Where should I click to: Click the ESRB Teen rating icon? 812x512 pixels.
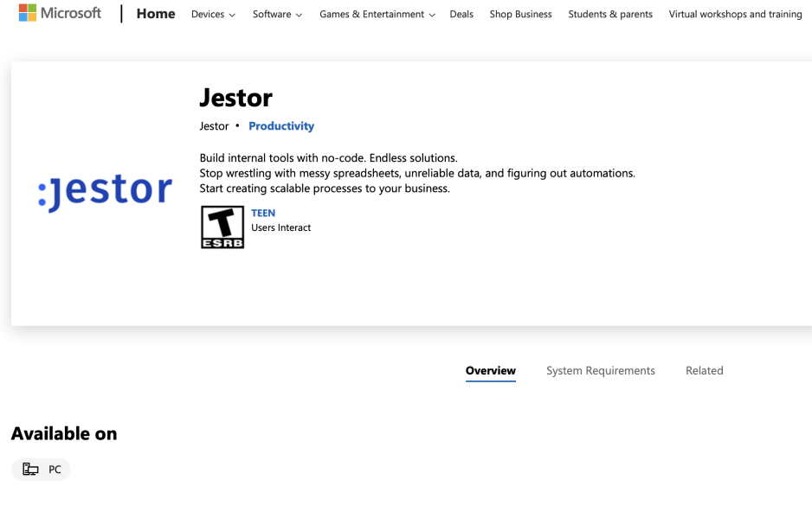point(222,227)
